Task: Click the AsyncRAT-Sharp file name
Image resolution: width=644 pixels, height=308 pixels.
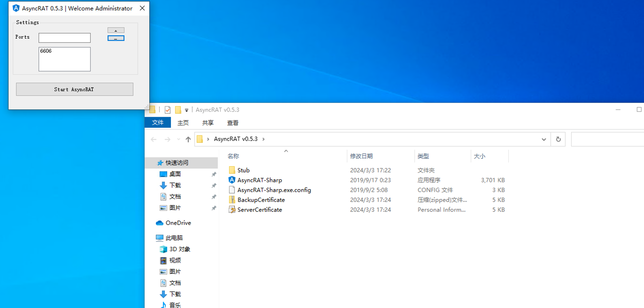Action: [x=260, y=180]
